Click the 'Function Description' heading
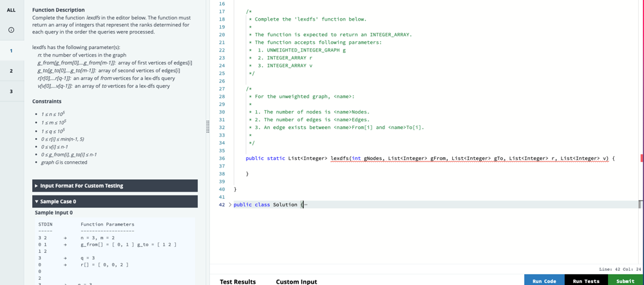This screenshot has width=644, height=285. (59, 10)
